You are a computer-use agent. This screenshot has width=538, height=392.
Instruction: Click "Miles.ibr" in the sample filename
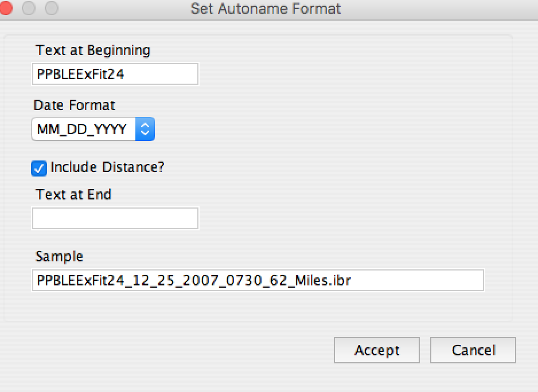[334, 280]
